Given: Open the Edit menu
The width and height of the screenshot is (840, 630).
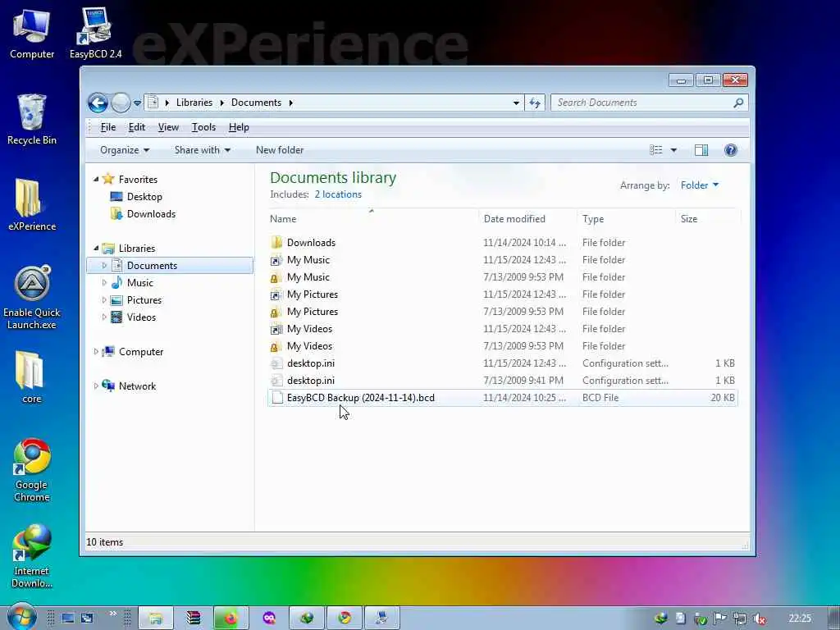Looking at the screenshot, I should tap(137, 127).
